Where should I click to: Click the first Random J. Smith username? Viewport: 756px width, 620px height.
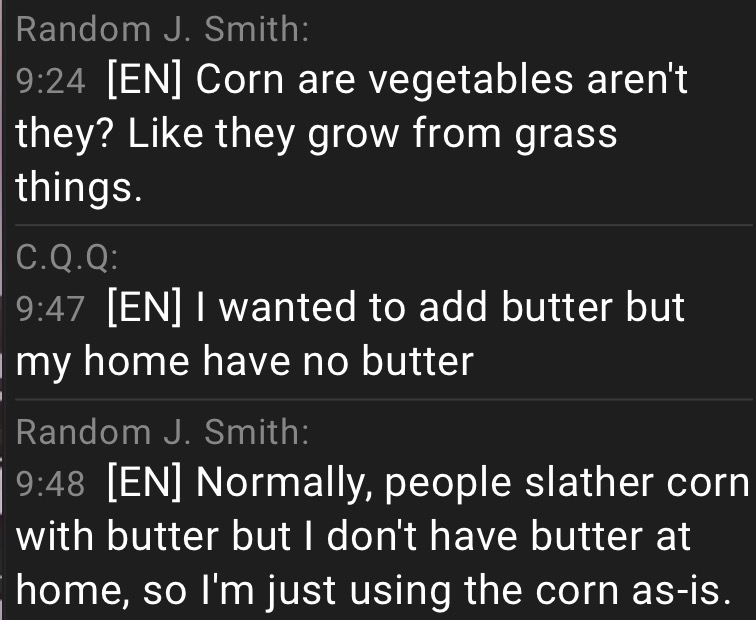pos(162,29)
